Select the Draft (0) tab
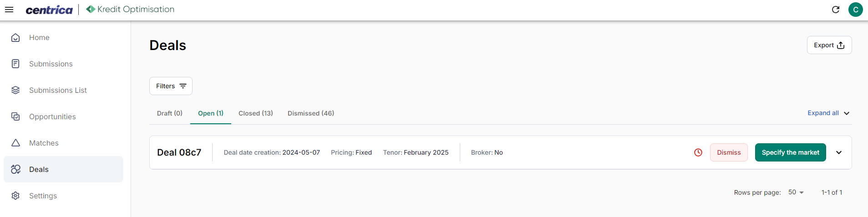 [x=170, y=113]
